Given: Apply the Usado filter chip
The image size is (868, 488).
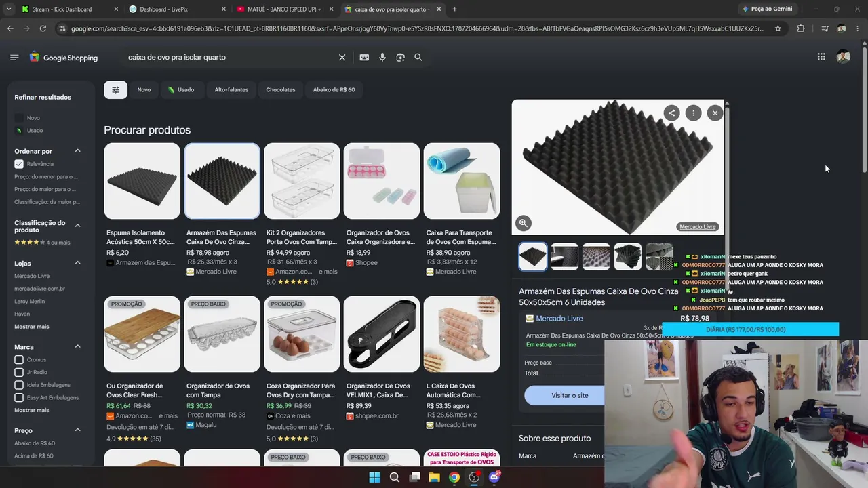Looking at the screenshot, I should [x=181, y=89].
